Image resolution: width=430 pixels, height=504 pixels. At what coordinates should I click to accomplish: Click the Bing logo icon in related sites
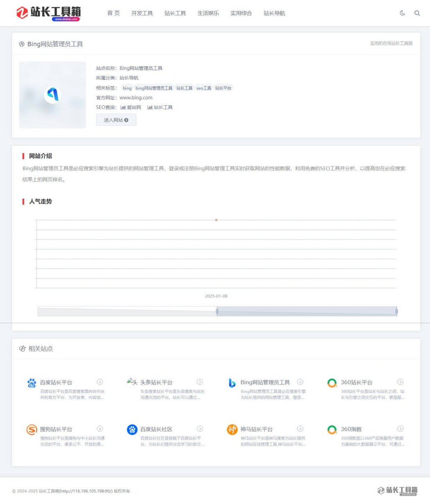232,383
